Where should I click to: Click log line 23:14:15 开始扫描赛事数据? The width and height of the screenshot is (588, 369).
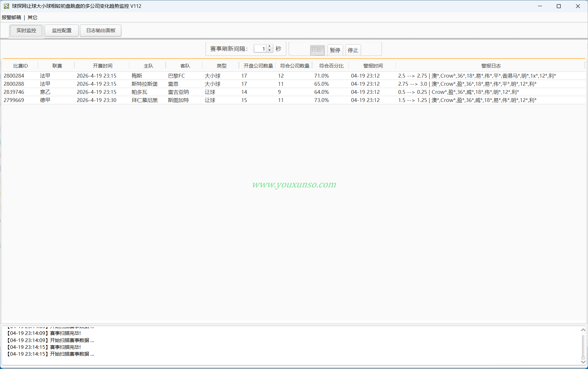pos(50,354)
